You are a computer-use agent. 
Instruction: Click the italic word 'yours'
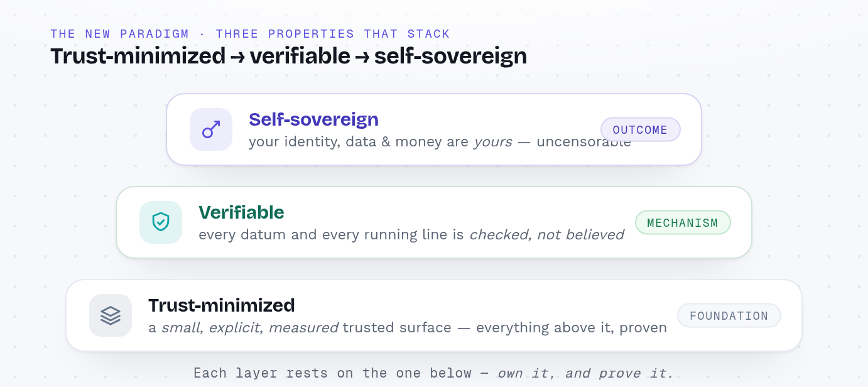[493, 142]
